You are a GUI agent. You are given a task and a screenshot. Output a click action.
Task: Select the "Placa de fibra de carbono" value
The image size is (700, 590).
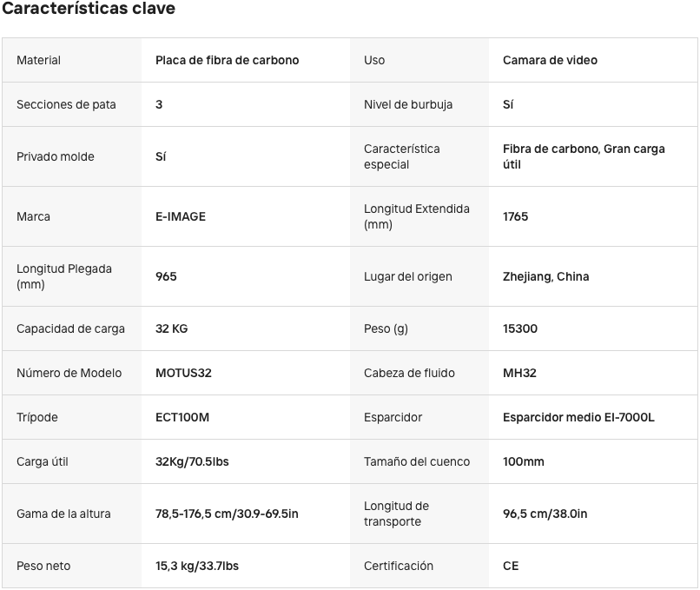tap(227, 60)
